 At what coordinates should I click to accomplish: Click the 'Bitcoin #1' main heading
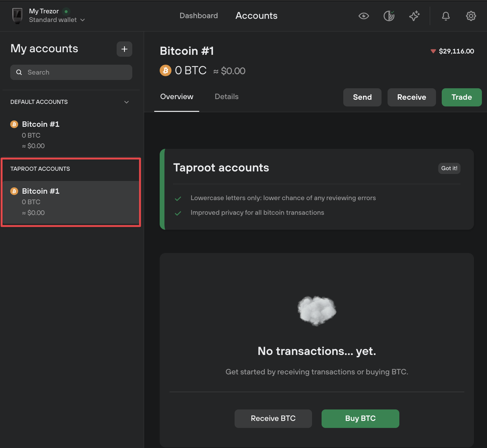(x=187, y=51)
